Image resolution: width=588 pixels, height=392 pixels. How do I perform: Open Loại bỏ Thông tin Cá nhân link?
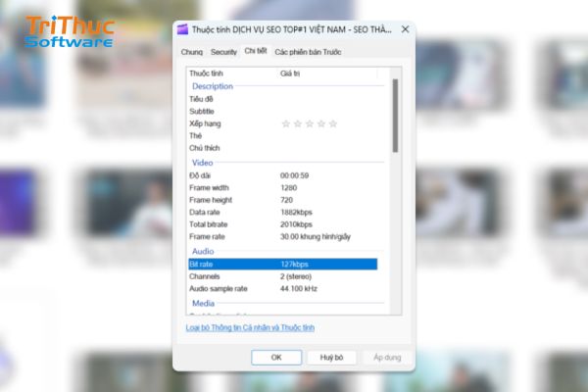[x=250, y=327]
